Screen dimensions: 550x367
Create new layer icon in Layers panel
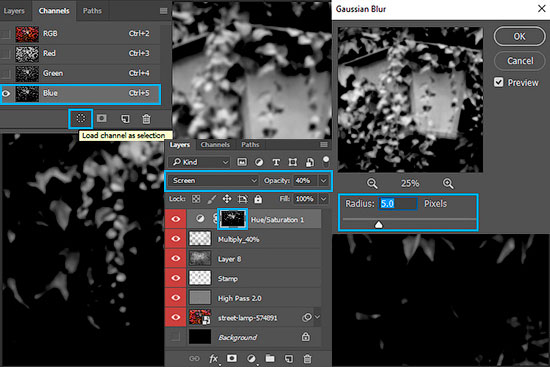pos(289,358)
